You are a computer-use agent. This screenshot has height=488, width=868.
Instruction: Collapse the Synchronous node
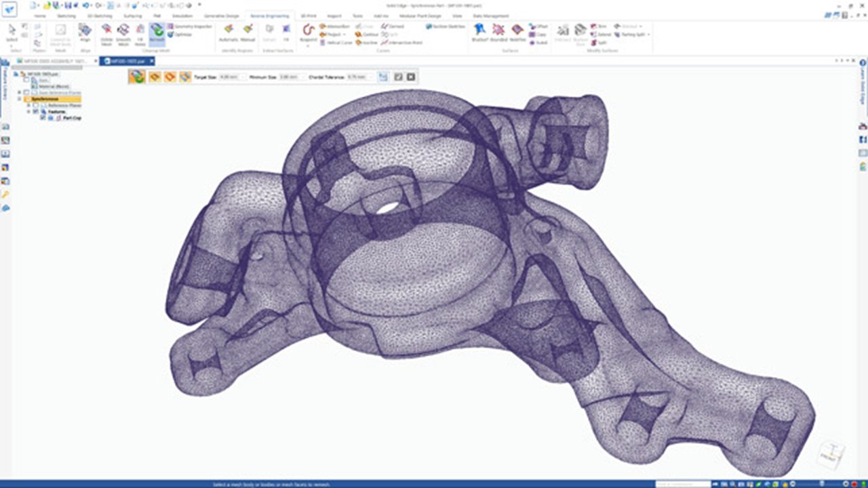tap(20, 99)
